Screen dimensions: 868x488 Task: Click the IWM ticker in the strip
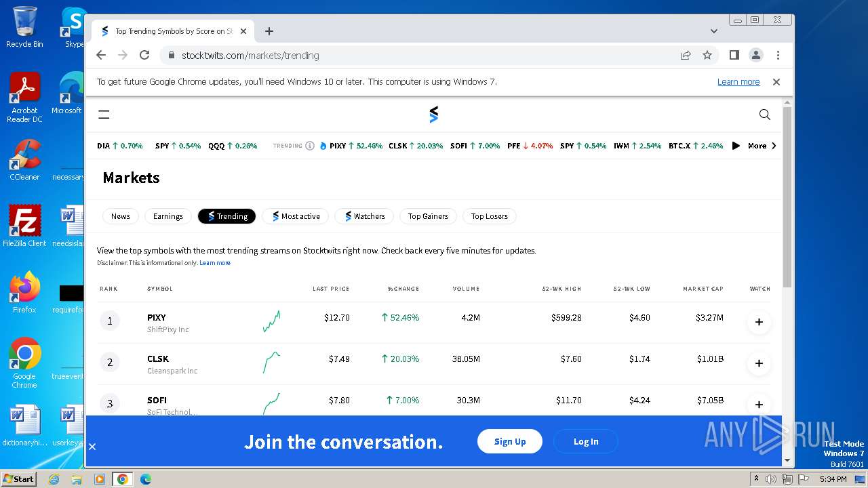click(x=637, y=146)
